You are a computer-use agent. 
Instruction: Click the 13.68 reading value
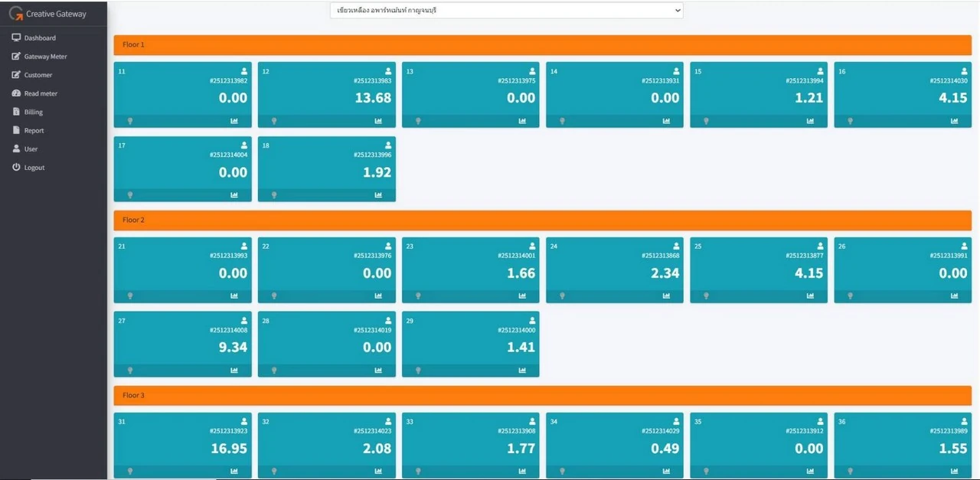click(374, 98)
